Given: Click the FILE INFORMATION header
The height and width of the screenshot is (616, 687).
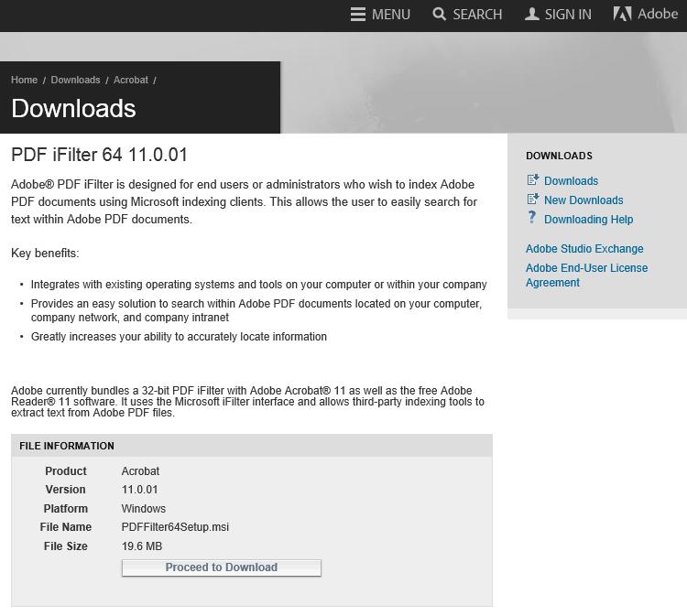Looking at the screenshot, I should tap(67, 446).
